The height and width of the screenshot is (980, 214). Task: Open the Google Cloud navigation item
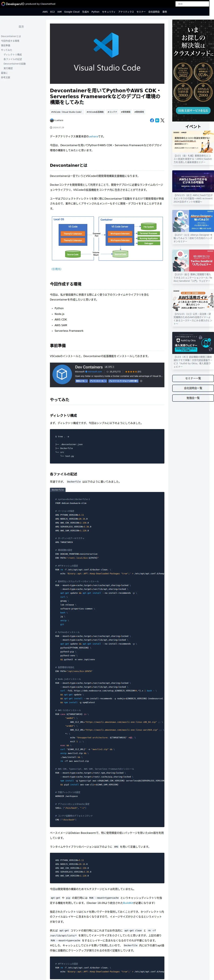[x=72, y=12]
